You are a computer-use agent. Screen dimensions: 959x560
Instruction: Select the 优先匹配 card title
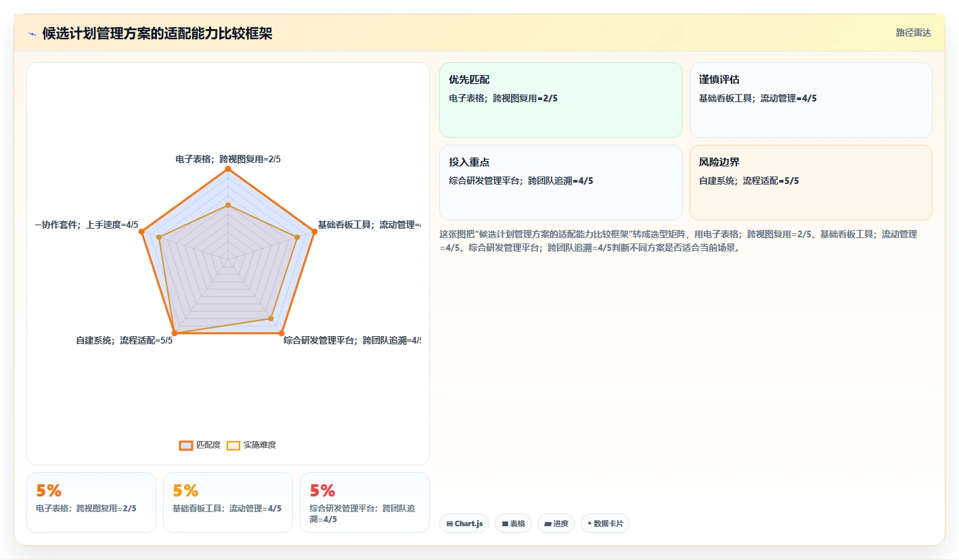tap(469, 80)
